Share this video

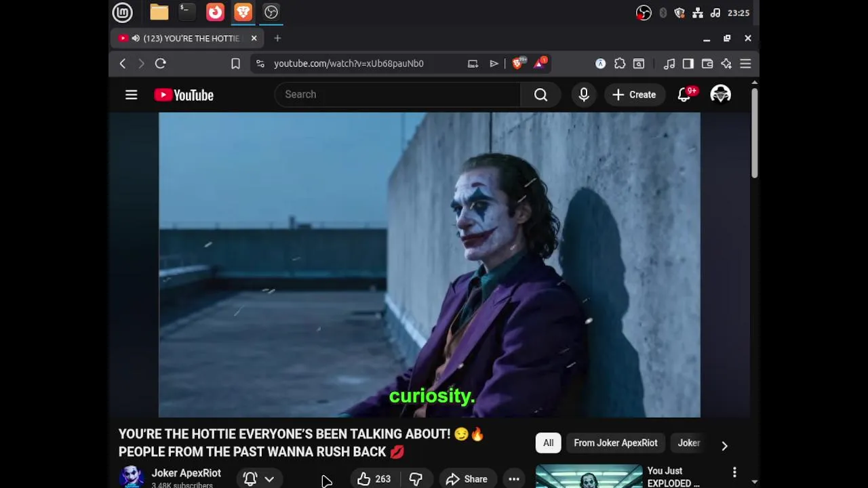point(467,479)
